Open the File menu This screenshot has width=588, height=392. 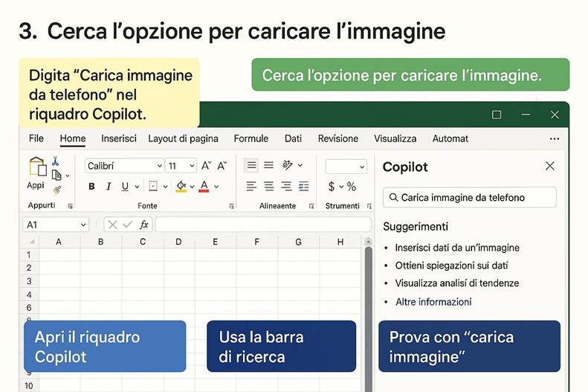pos(36,138)
